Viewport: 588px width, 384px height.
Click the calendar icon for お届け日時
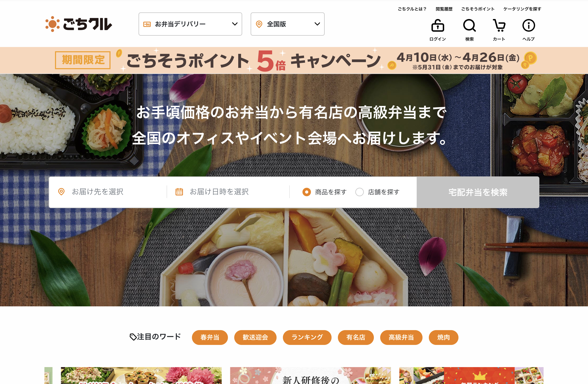coord(179,192)
